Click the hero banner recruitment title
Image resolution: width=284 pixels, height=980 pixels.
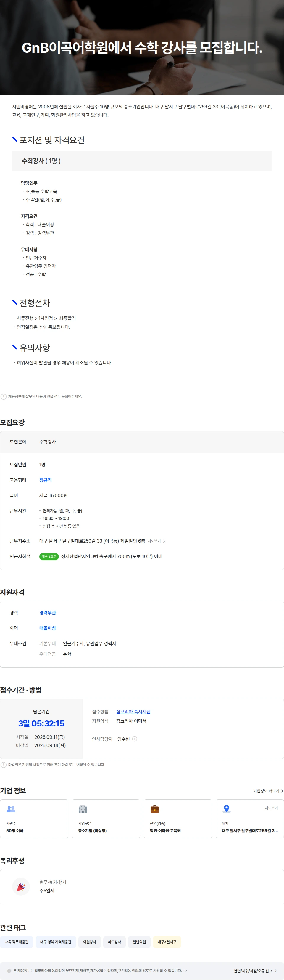tap(142, 48)
